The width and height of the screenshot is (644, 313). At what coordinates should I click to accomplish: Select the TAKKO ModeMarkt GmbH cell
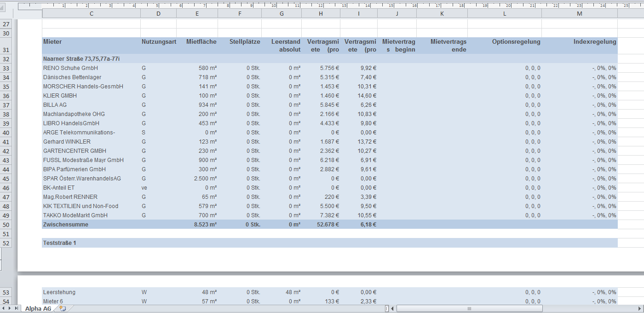click(91, 215)
